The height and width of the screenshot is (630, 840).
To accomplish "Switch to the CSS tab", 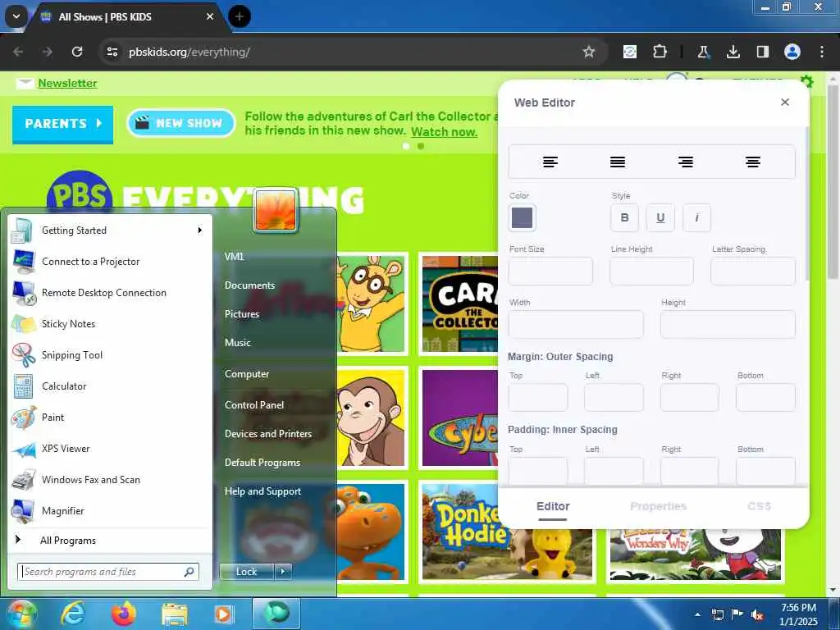I will tap(759, 506).
